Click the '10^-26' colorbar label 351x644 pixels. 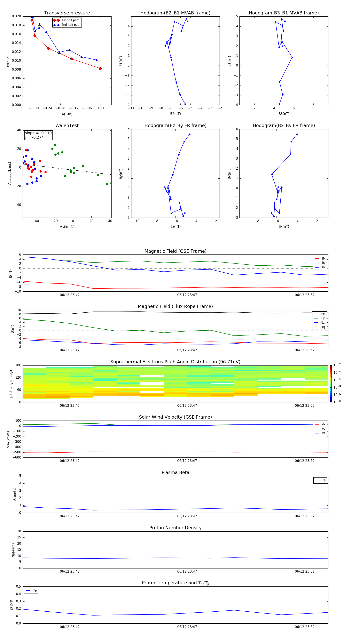(337, 365)
